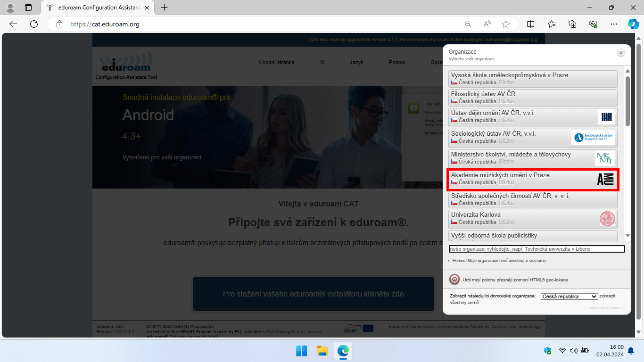Select Sociologický ústav AV ČR entry
Screen dimensions: 644x362
point(533,138)
